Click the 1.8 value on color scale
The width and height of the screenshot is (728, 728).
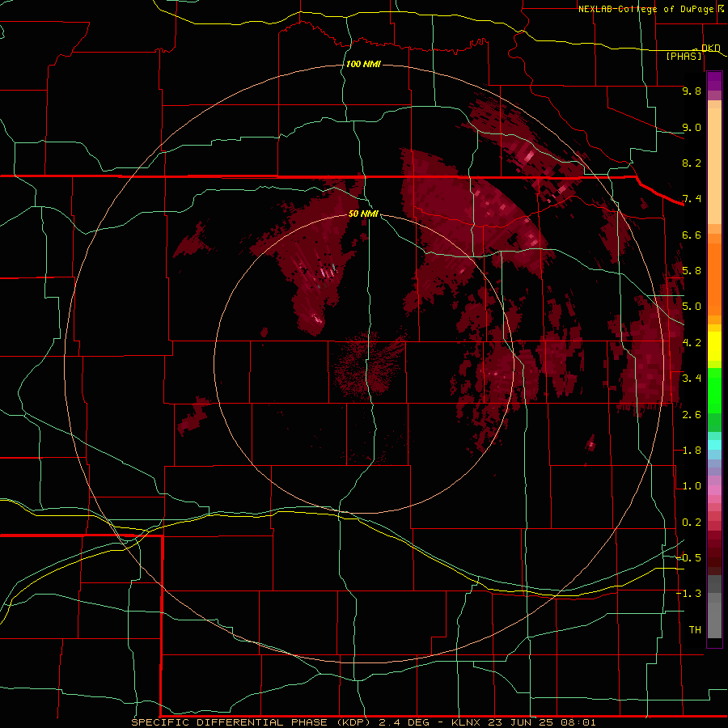pyautogui.click(x=692, y=451)
